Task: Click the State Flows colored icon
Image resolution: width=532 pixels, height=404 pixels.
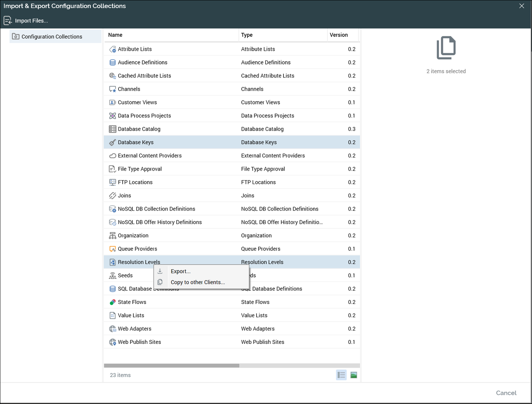Action: click(x=113, y=302)
